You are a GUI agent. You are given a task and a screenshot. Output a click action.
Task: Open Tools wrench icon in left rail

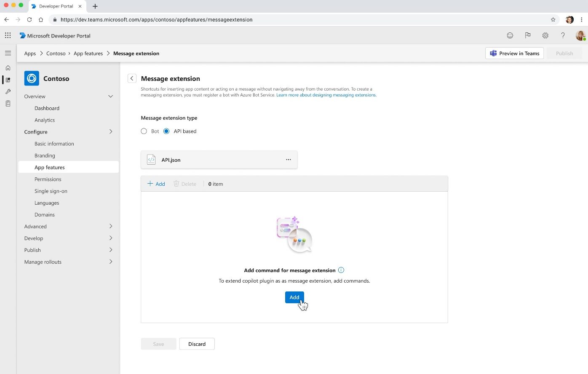pyautogui.click(x=8, y=91)
